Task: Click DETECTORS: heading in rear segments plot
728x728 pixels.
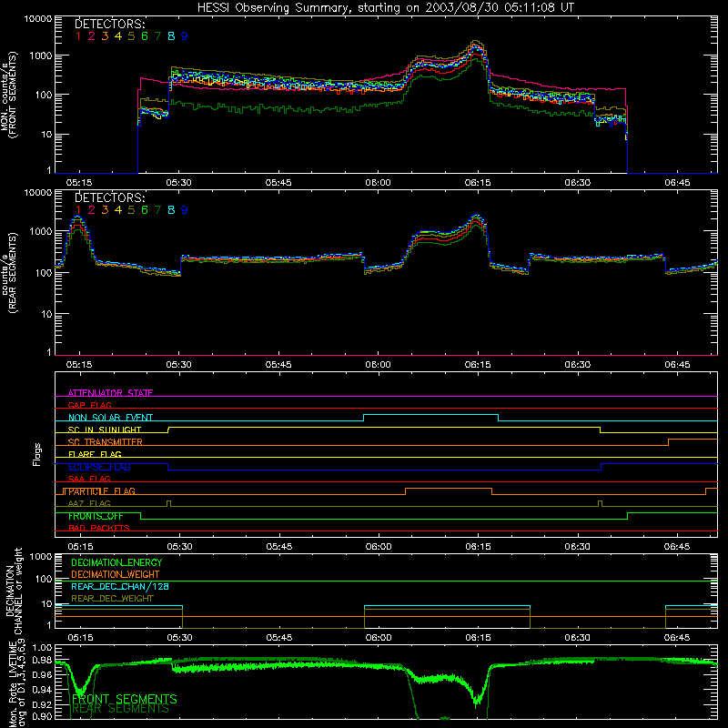Action: [110, 197]
